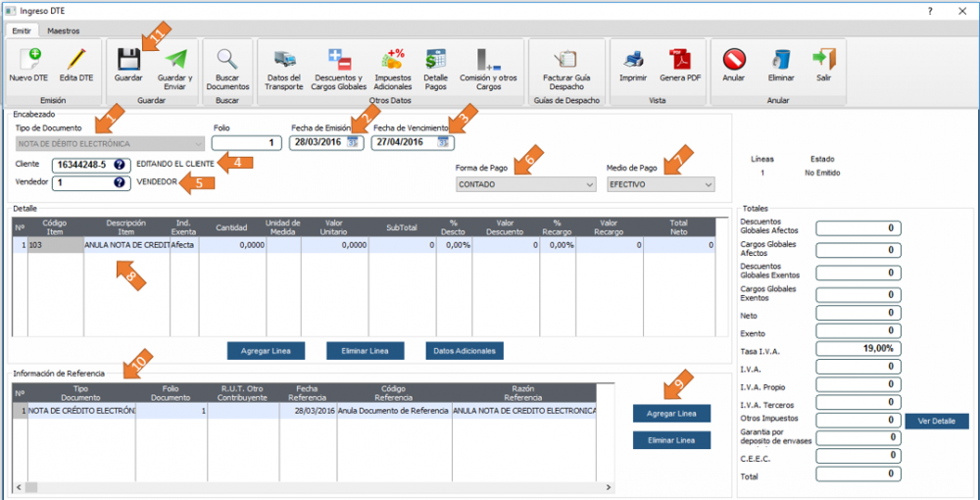980x500 pixels.
Task: Save document with Guardar icon
Action: pos(128,57)
